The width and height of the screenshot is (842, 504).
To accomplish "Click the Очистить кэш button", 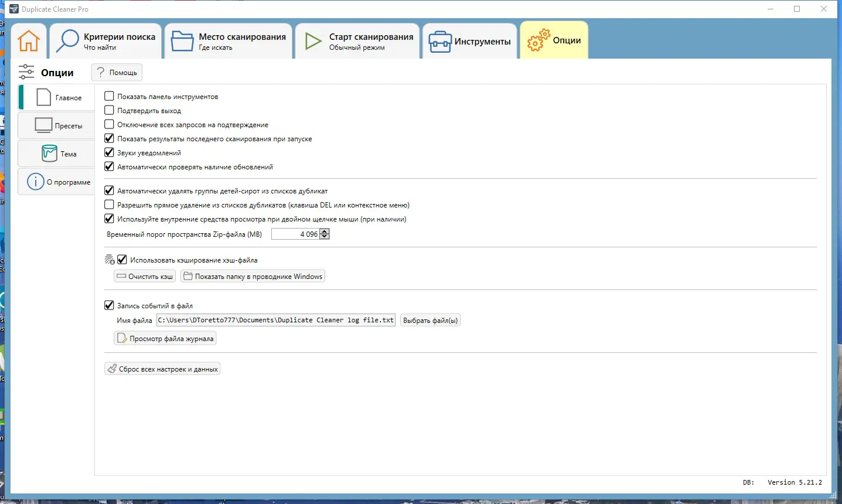I will click(145, 276).
